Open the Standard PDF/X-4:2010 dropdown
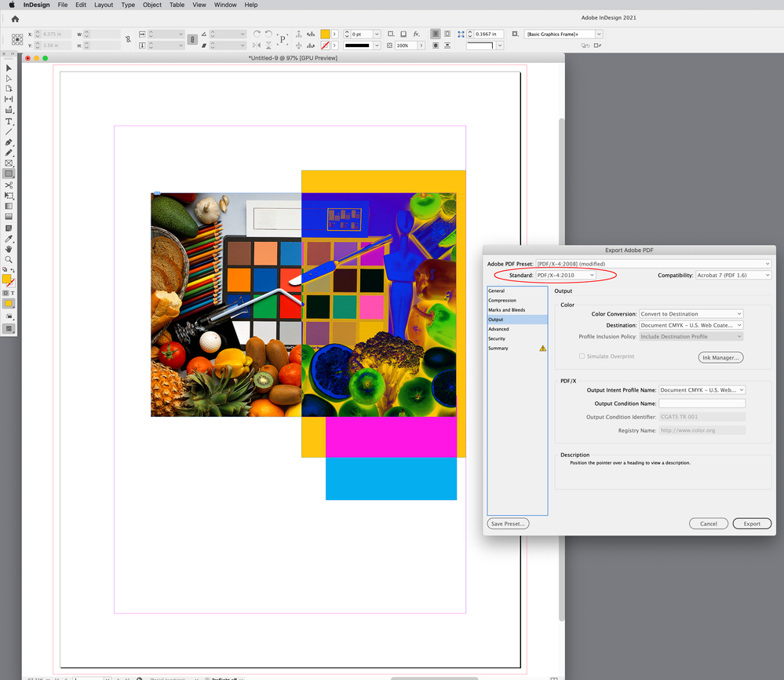 (x=566, y=276)
